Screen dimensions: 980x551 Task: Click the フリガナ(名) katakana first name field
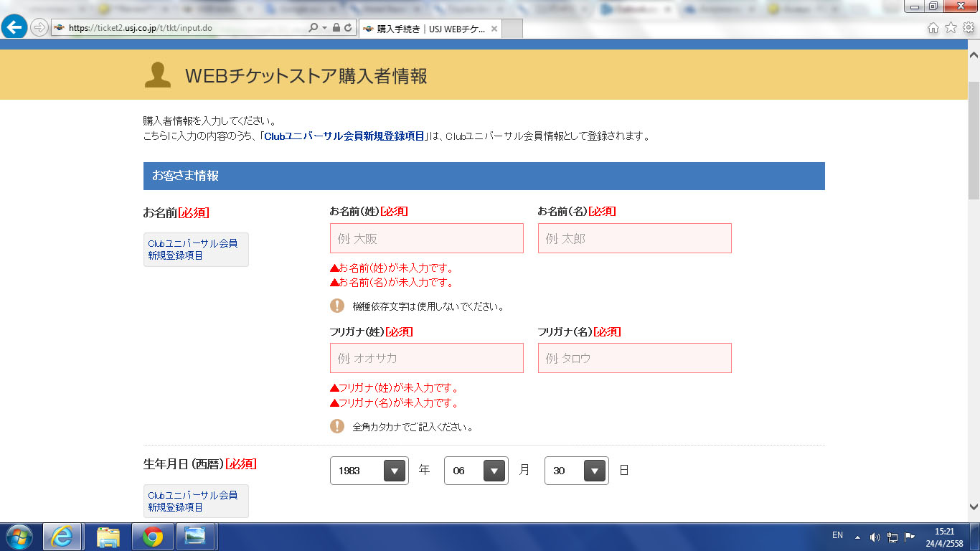(x=635, y=358)
